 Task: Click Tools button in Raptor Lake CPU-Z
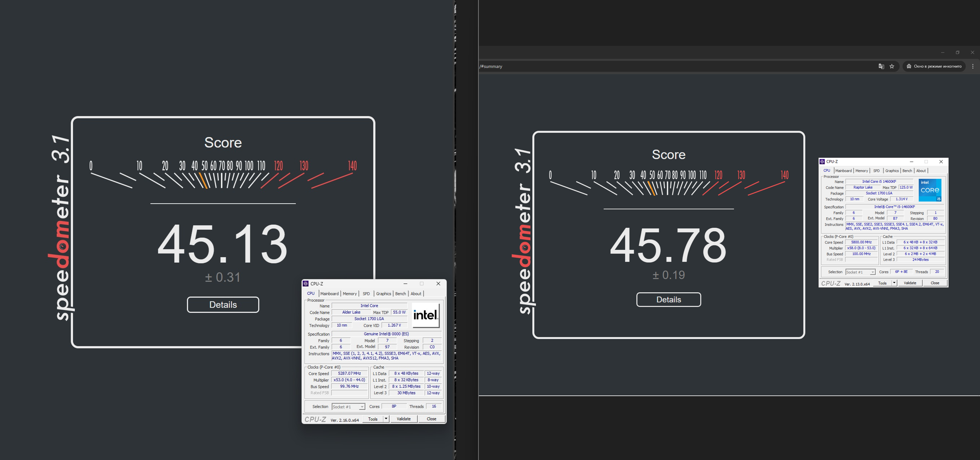[x=882, y=283]
